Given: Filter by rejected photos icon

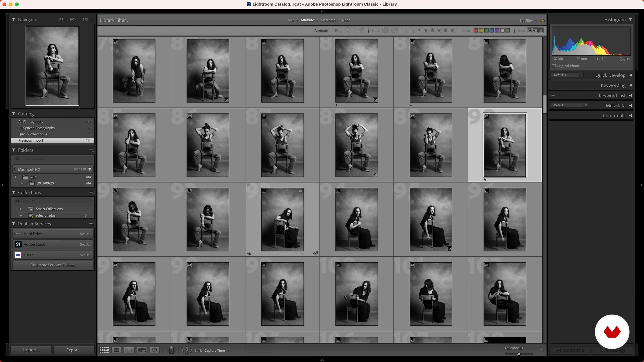Looking at the screenshot, I should pos(362,30).
